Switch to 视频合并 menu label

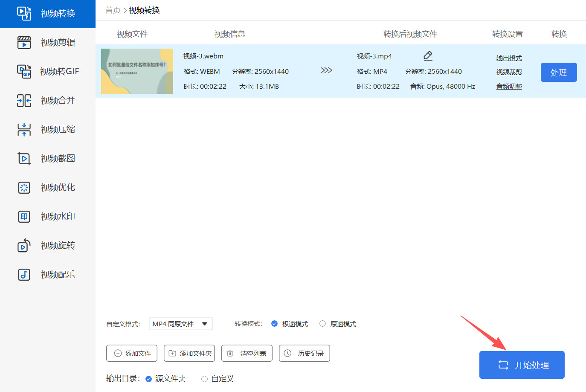tap(58, 101)
